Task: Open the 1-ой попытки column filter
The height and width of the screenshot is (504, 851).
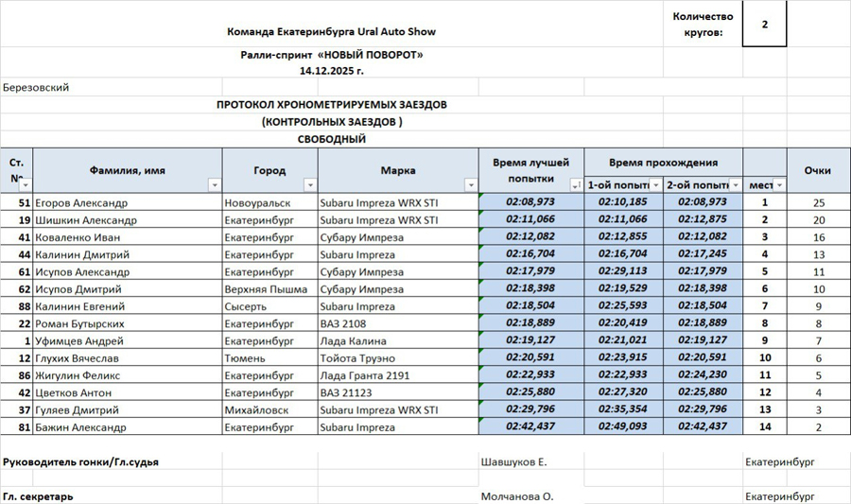Action: pyautogui.click(x=655, y=185)
